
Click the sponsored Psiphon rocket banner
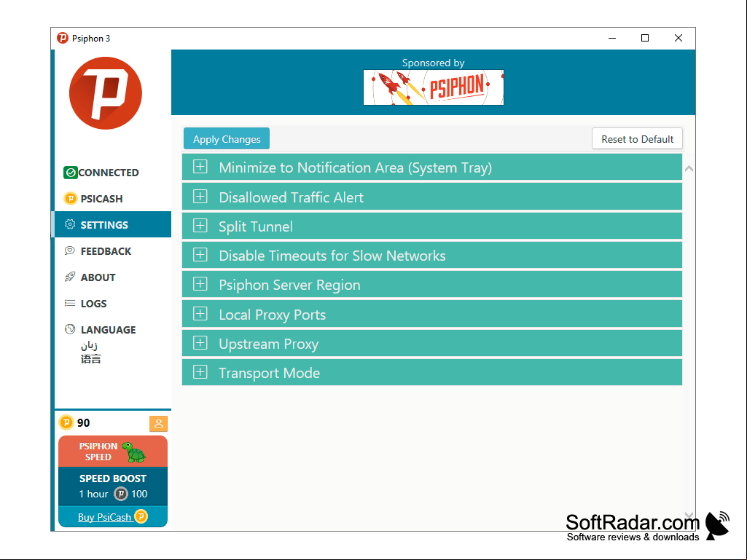click(433, 87)
